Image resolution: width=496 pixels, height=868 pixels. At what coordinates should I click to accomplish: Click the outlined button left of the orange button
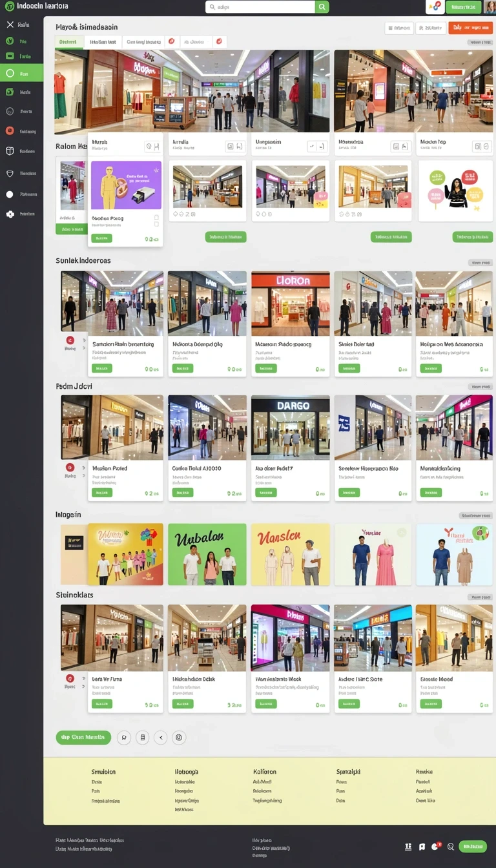431,28
